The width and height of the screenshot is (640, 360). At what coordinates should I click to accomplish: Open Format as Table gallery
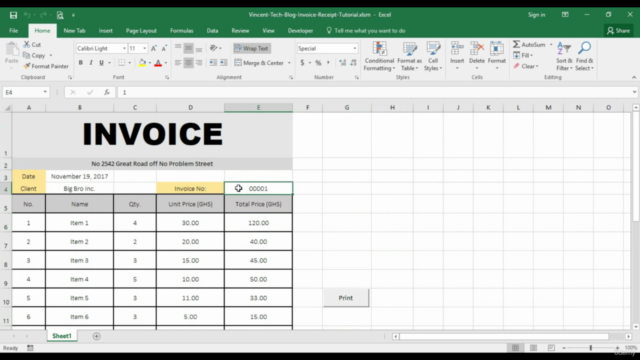409,56
